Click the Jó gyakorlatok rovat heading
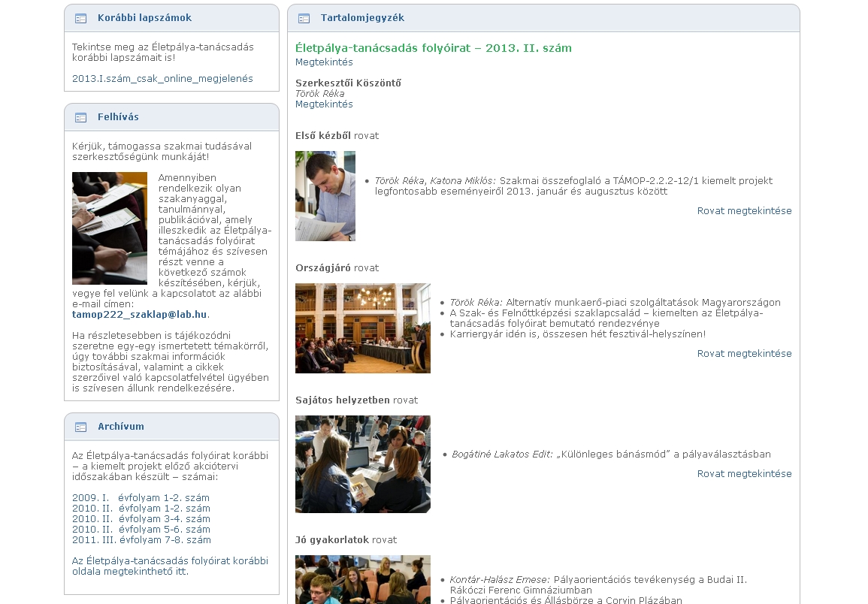This screenshot has width=868, height=604. click(x=346, y=540)
